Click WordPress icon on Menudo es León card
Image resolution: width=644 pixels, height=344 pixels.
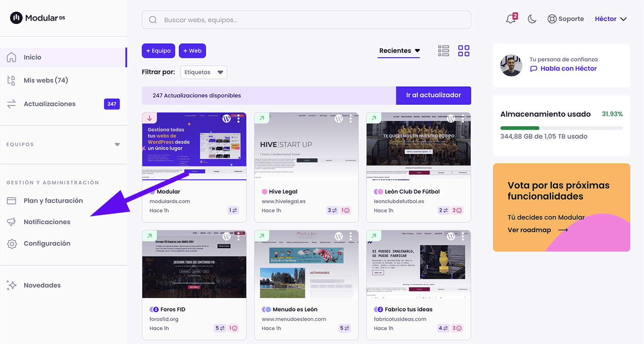point(339,237)
